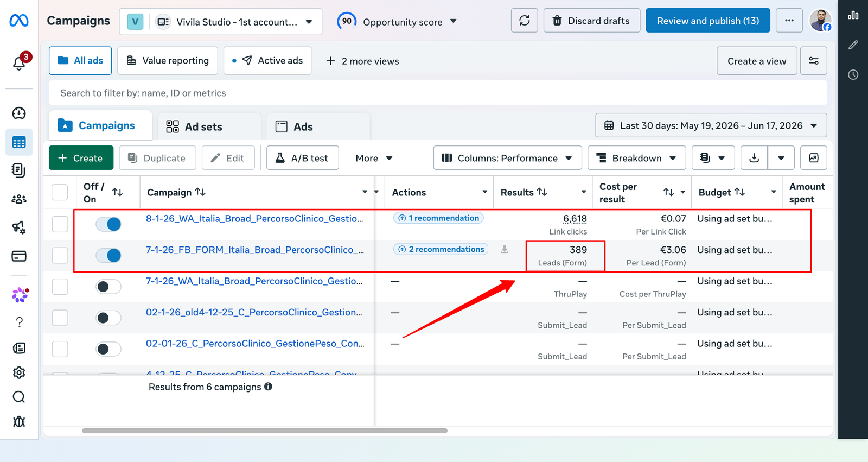
Task: Open the news page icon in sidebar
Action: pos(19,348)
